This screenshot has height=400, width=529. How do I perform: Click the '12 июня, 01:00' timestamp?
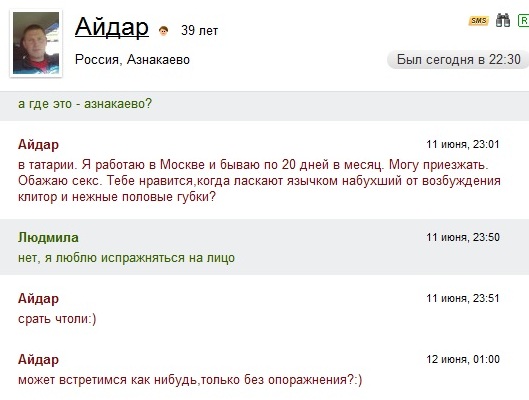(x=463, y=359)
